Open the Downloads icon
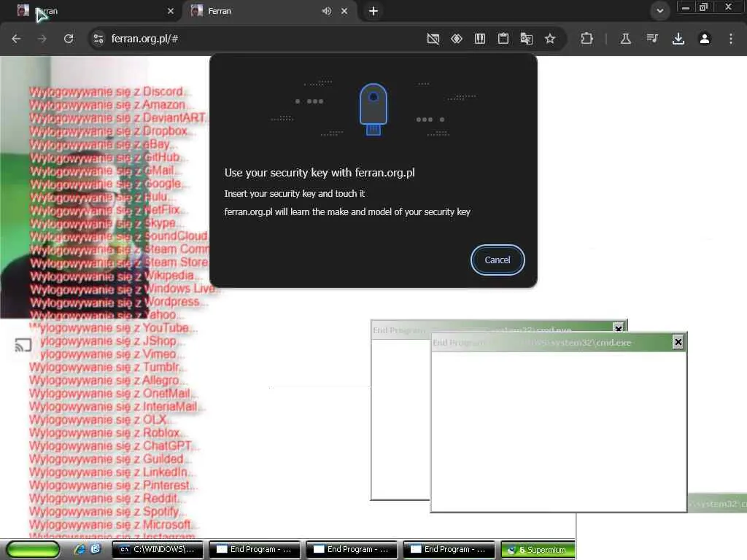This screenshot has width=747, height=560. [x=678, y=39]
